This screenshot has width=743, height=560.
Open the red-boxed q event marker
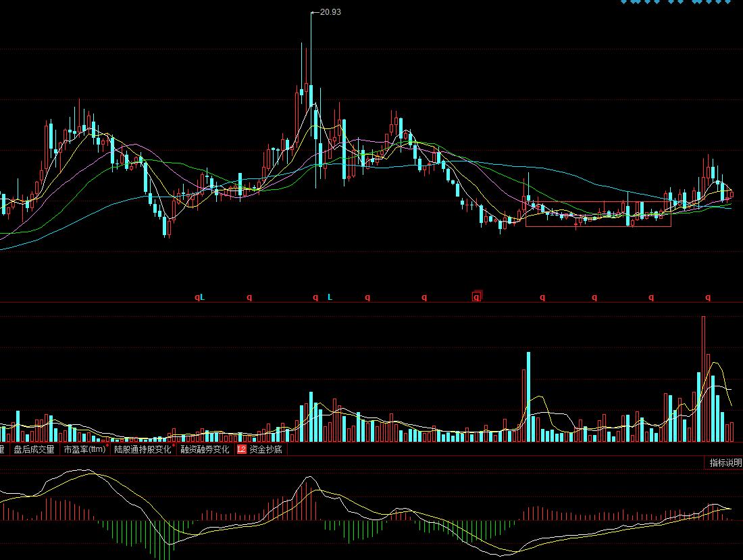(477, 297)
